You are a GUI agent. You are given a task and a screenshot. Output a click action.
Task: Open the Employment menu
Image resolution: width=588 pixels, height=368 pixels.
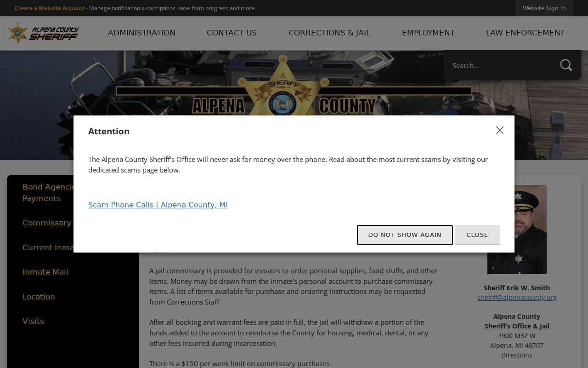click(x=428, y=33)
